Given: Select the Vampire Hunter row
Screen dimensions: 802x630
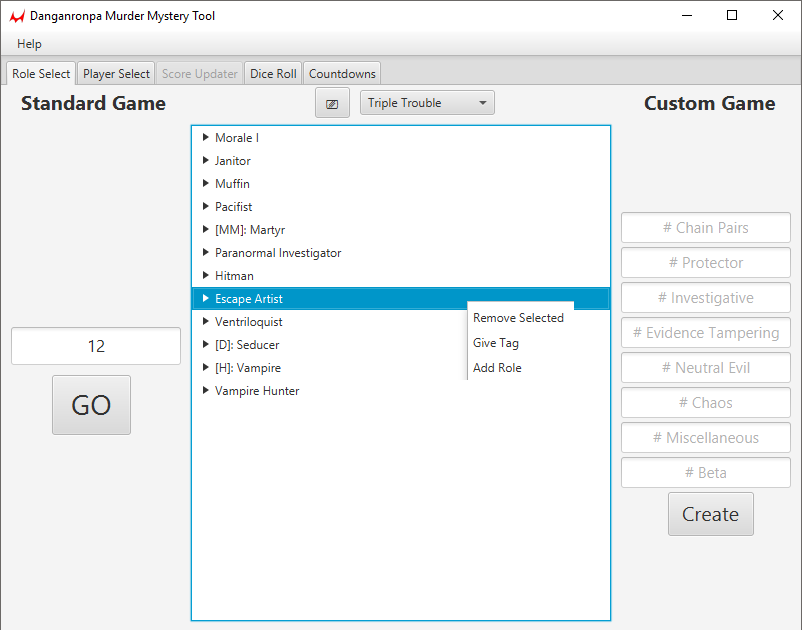Looking at the screenshot, I should [x=400, y=391].
